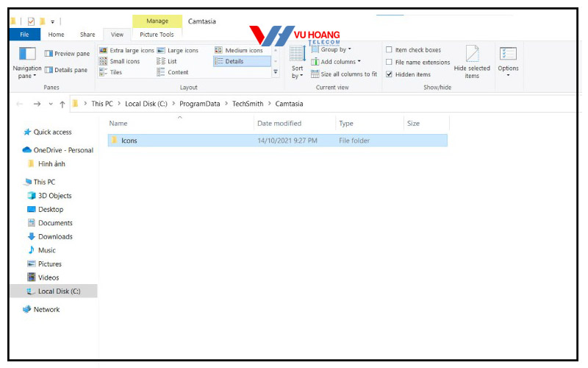Click Hide selected items
588x368 pixels.
(472, 62)
